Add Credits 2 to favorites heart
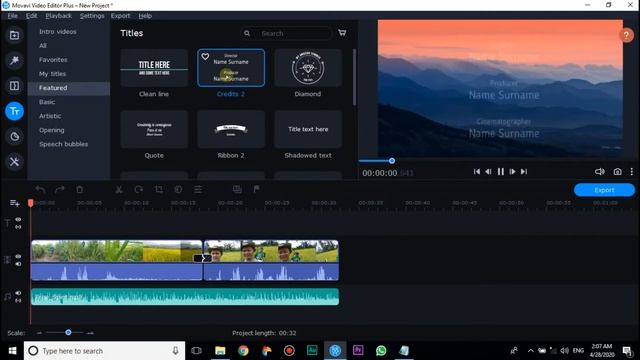 pos(205,56)
